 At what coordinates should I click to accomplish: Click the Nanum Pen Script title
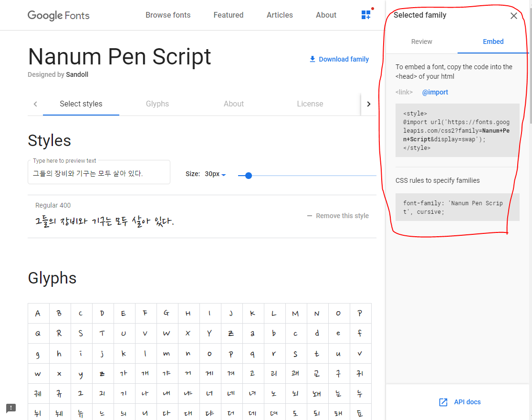[119, 56]
